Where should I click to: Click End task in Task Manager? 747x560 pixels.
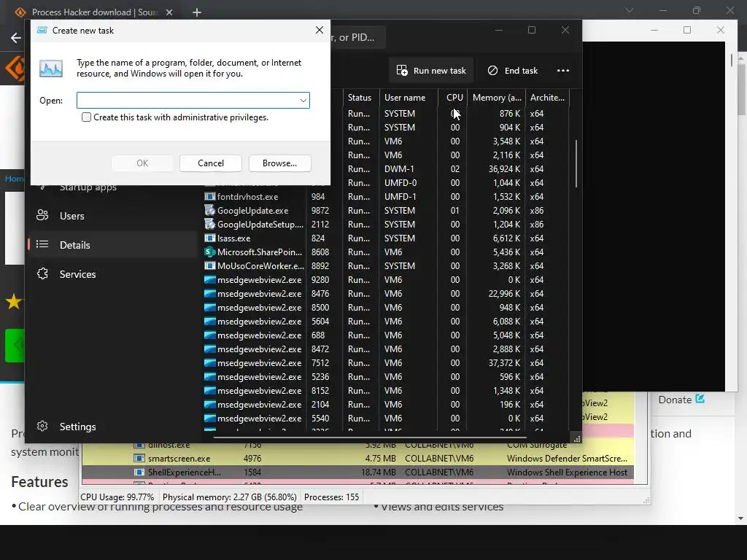point(513,71)
